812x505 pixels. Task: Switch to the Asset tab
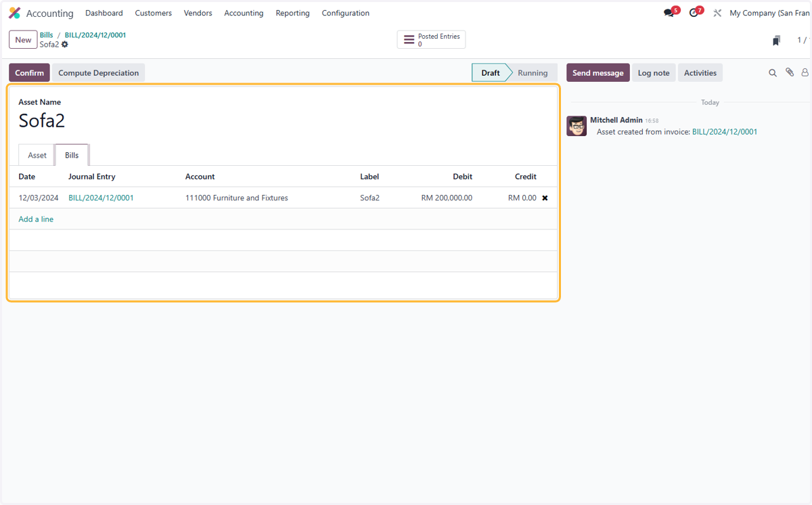pos(37,155)
